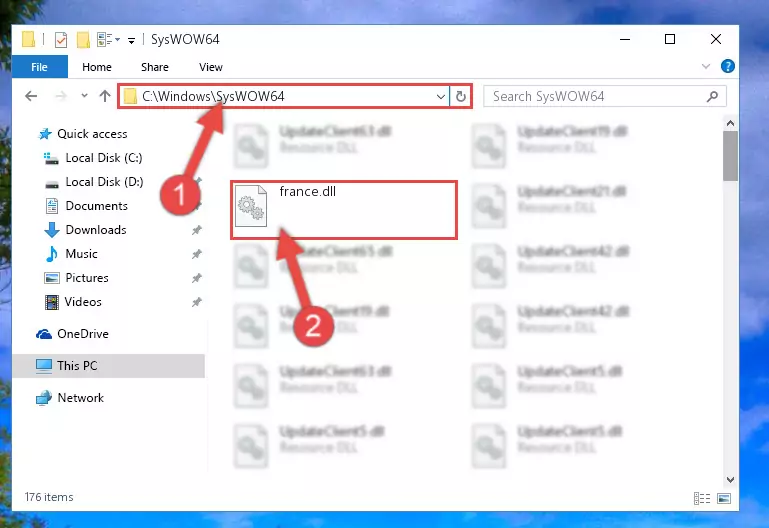Click the This PC monitor icon
This screenshot has width=769, height=528.
44,366
